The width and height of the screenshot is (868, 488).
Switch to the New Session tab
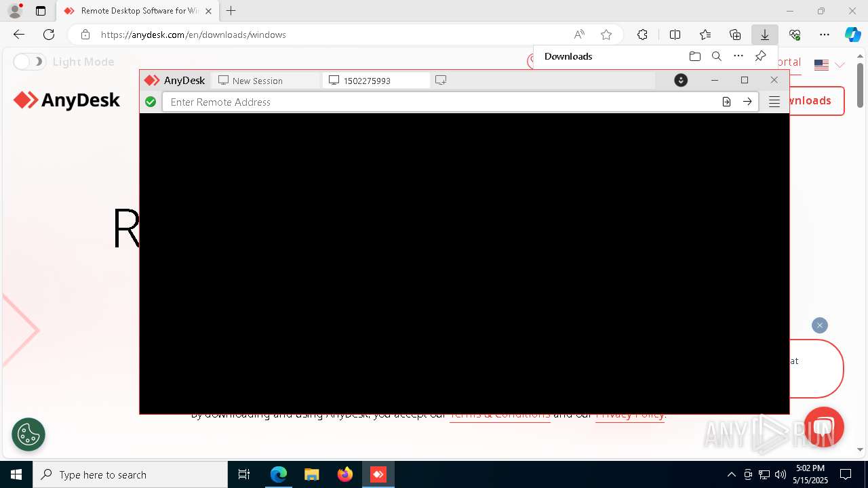pos(265,81)
